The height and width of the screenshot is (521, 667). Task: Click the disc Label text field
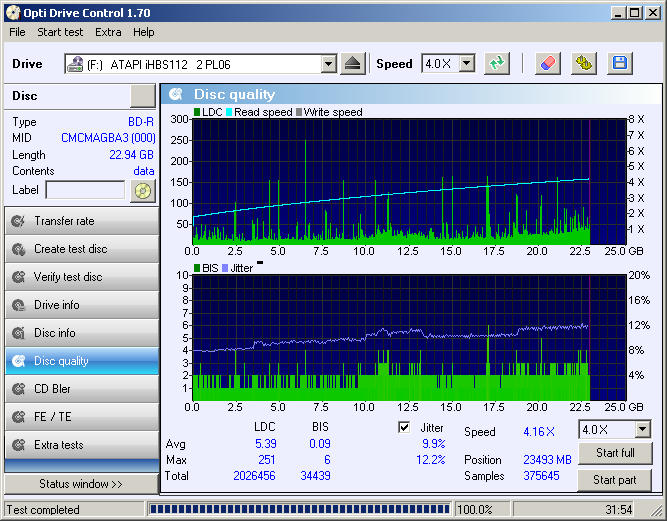click(x=85, y=190)
